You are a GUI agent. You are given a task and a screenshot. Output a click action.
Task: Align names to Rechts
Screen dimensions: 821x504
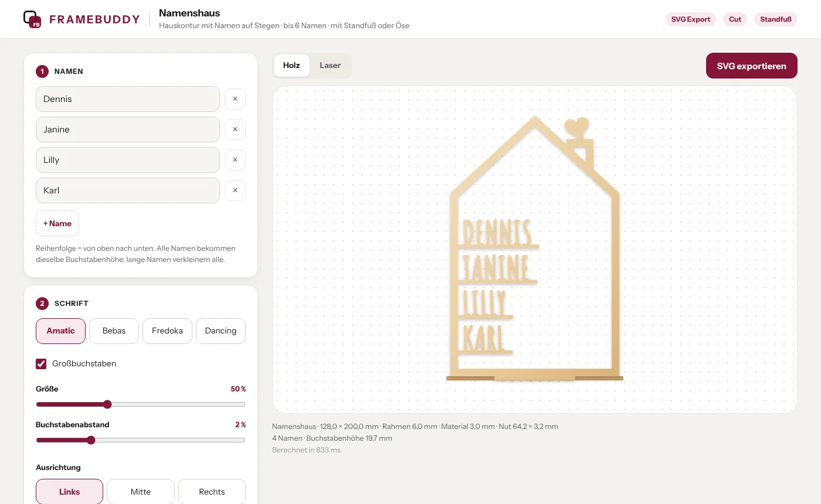tap(212, 492)
